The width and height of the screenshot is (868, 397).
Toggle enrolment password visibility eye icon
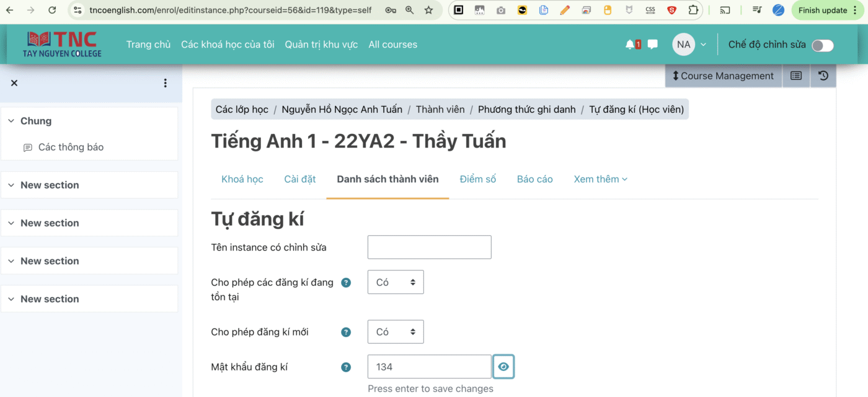click(x=503, y=367)
